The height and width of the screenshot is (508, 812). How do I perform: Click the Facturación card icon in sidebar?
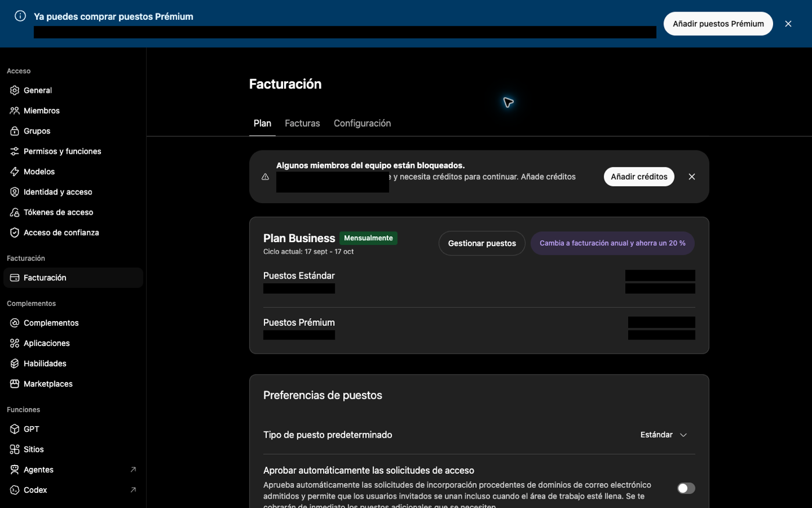14,278
